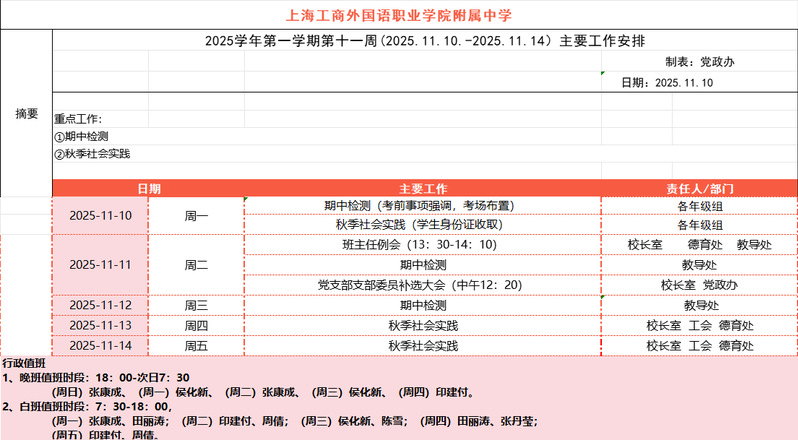Select the 校长室 党政办 department cell
Viewport: 798px width, 440px height.
pyautogui.click(x=699, y=285)
